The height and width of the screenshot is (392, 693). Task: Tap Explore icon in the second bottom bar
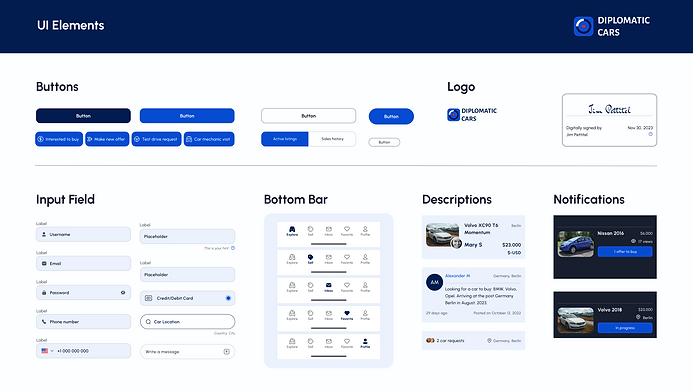(x=292, y=257)
